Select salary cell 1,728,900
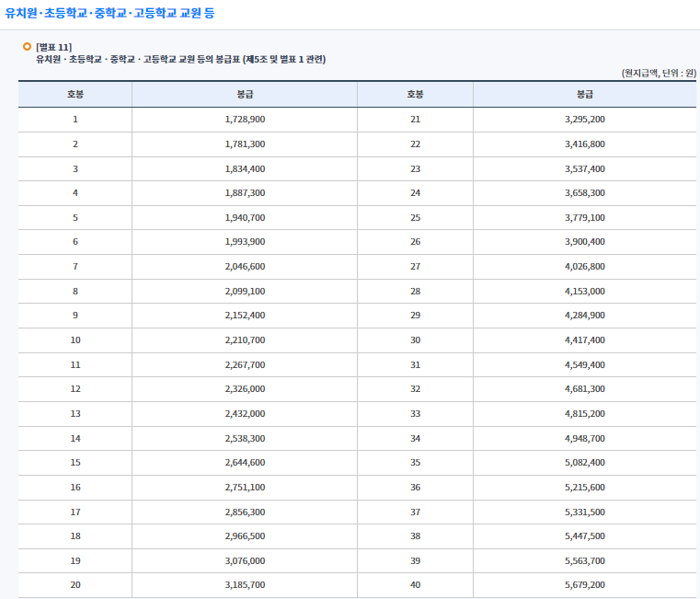This screenshot has width=700, height=599. pyautogui.click(x=245, y=120)
